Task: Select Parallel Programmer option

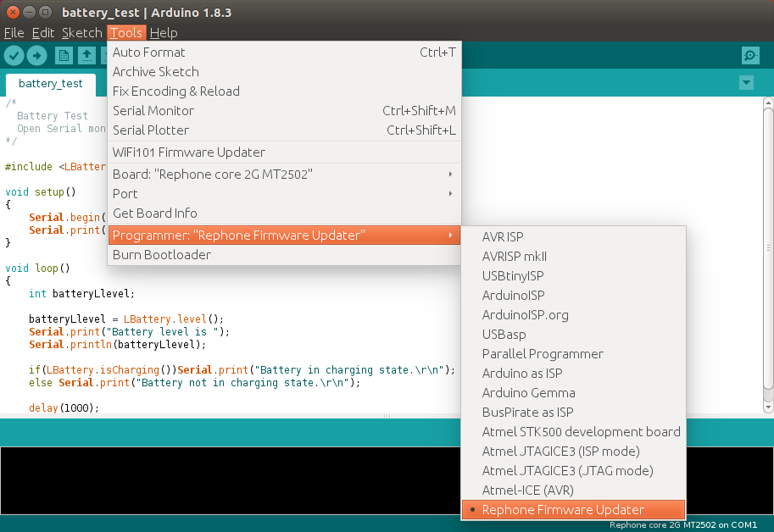Action: coord(574,354)
